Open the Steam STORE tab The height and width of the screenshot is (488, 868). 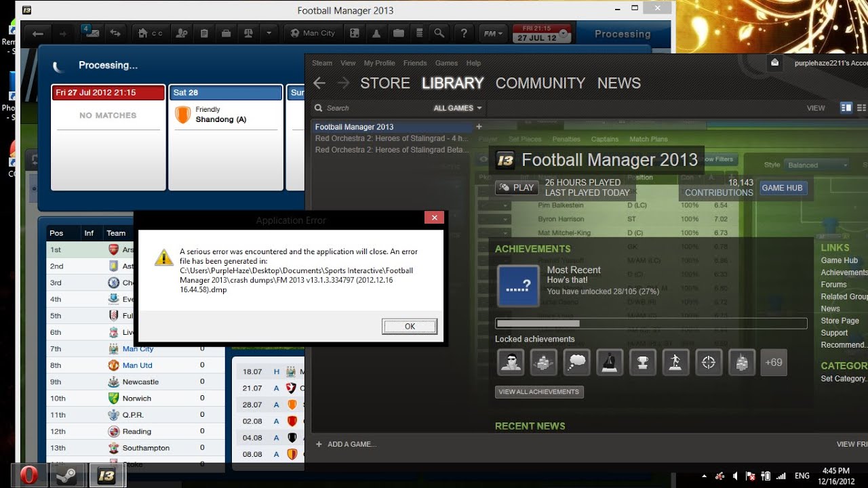(x=385, y=83)
